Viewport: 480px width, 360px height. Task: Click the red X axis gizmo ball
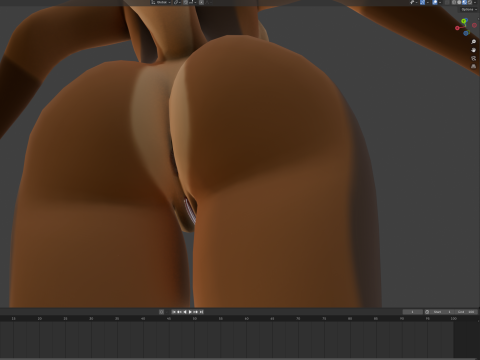457,28
